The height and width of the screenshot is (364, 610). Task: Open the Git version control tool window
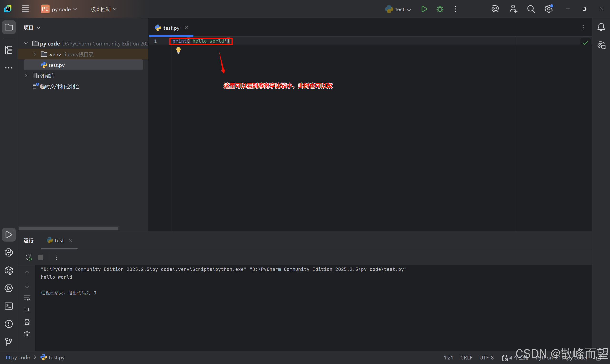9,341
